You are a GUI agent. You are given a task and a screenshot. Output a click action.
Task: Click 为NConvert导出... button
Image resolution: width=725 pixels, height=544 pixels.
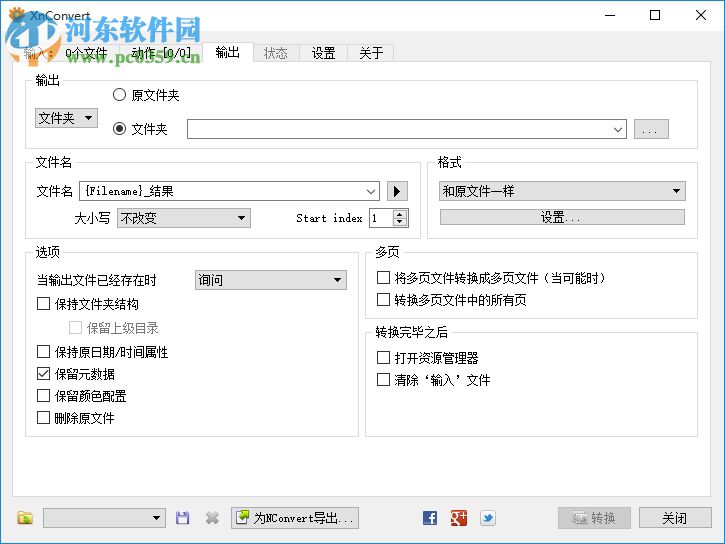click(295, 518)
